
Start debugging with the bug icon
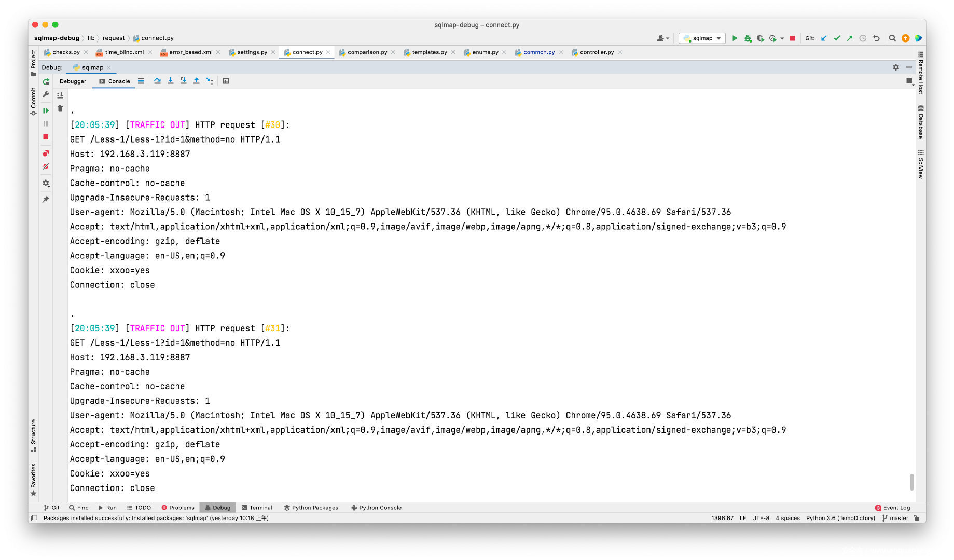click(748, 38)
